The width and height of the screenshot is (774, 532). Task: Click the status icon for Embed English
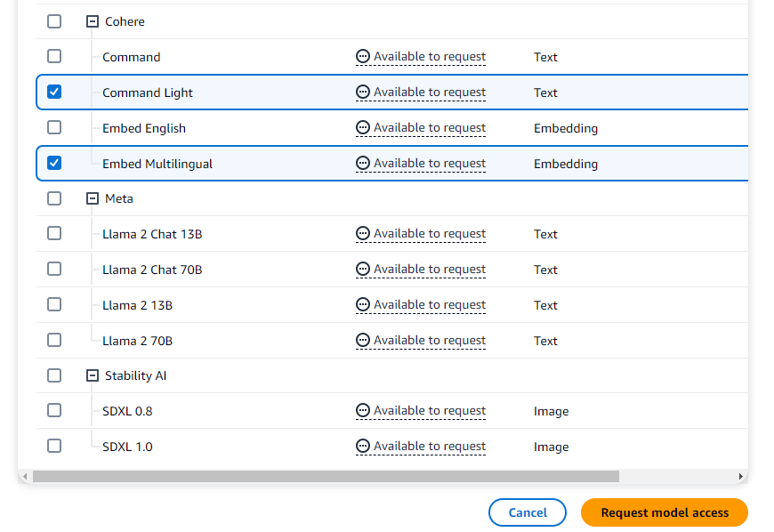click(x=363, y=127)
